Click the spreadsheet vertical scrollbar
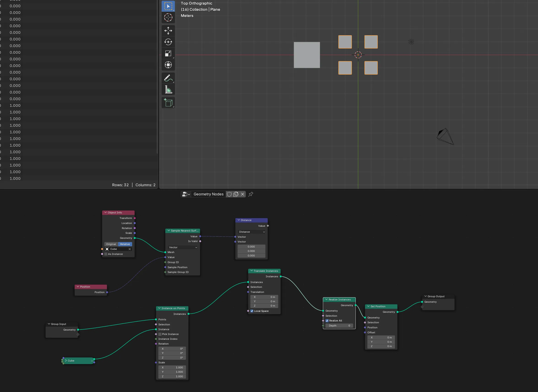This screenshot has height=392, width=538. (157, 77)
